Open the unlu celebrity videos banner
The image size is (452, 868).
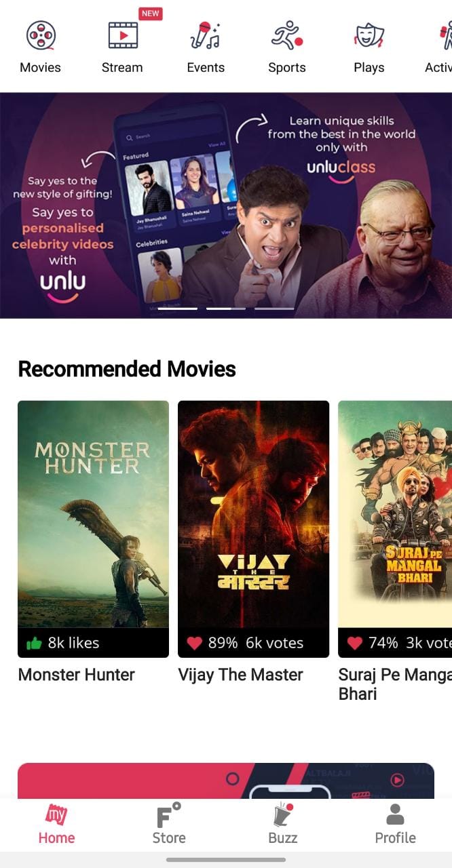pos(226,205)
